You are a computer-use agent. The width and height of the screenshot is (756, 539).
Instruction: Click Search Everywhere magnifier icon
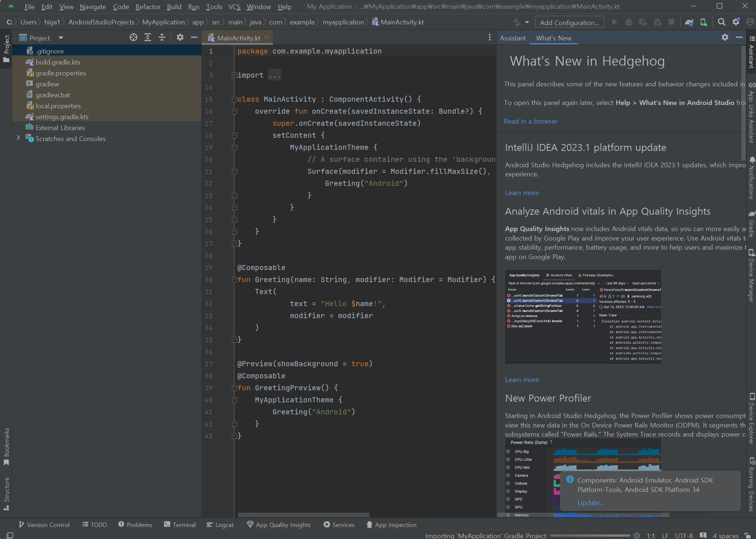[721, 22]
